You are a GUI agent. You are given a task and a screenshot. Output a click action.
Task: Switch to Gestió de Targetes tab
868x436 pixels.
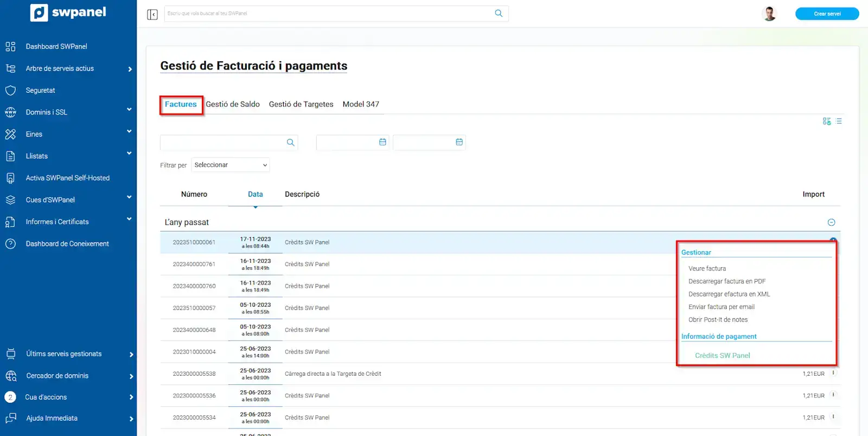301,104
